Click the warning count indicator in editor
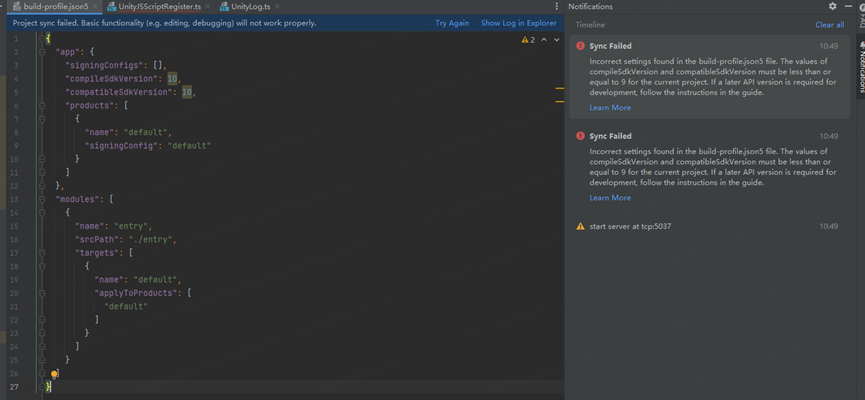Image resolution: width=865 pixels, height=400 pixels. point(528,40)
